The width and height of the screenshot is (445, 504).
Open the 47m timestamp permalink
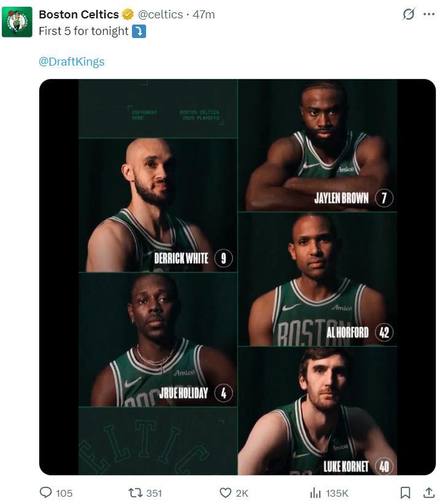(x=204, y=14)
